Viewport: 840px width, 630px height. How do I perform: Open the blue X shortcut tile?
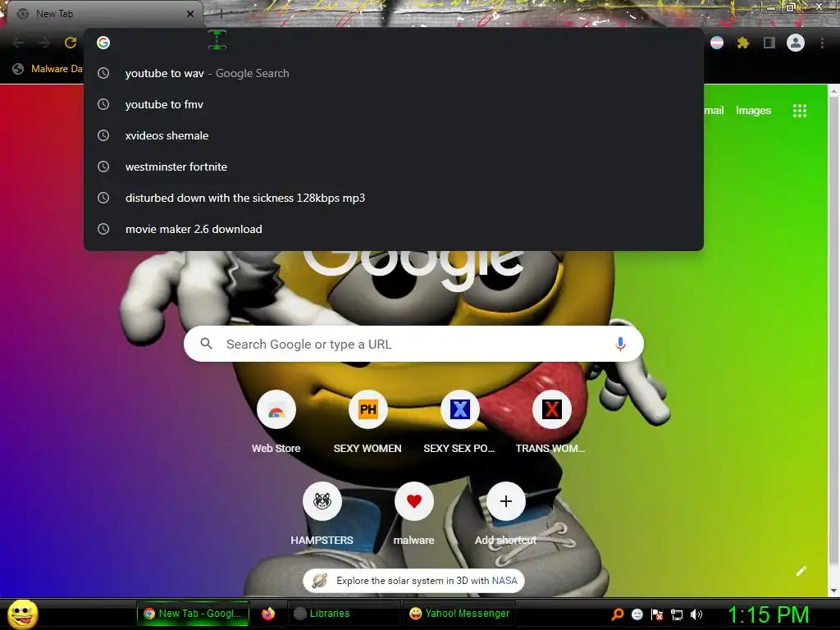459,409
